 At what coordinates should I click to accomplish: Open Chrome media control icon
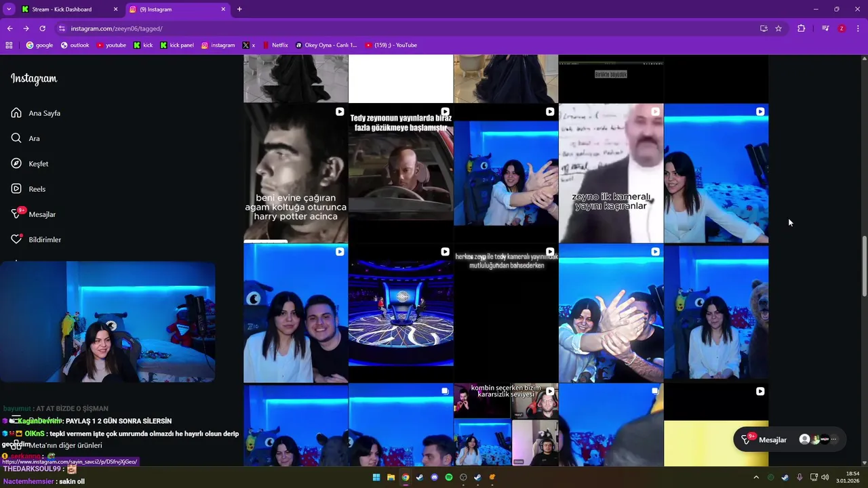click(x=825, y=28)
